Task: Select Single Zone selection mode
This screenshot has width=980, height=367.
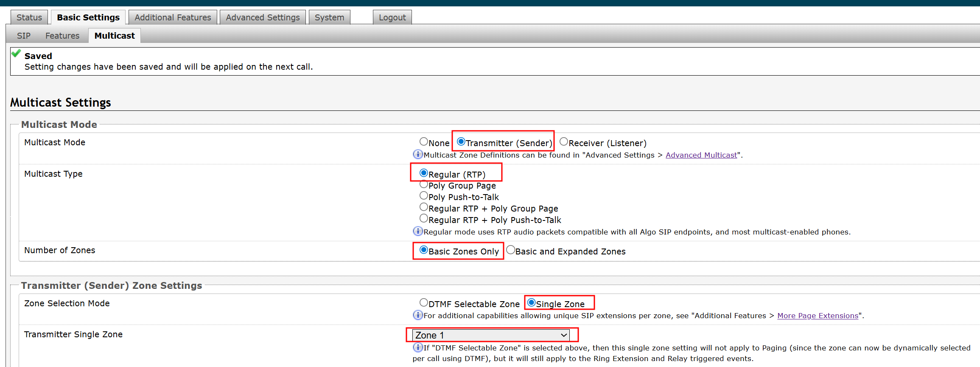Action: point(531,302)
